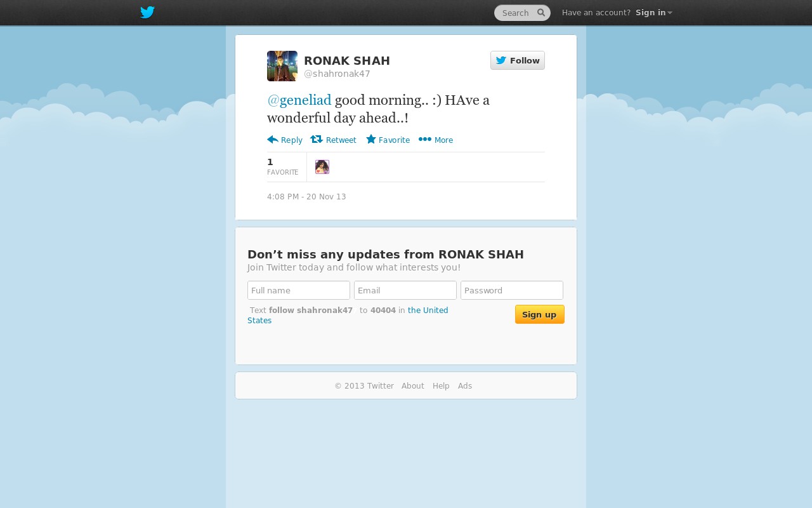Click the © 2013 Twitter footer text
This screenshot has width=812, height=508.
pyautogui.click(x=364, y=386)
